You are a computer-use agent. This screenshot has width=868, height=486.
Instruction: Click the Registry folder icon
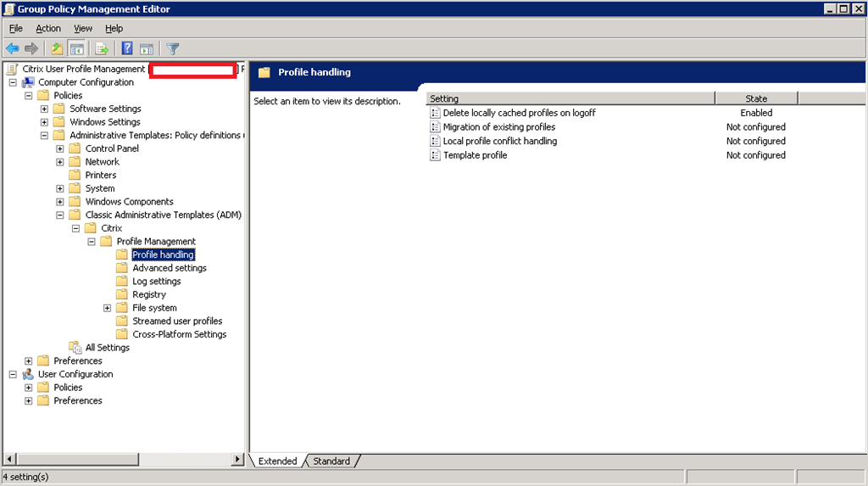click(122, 294)
